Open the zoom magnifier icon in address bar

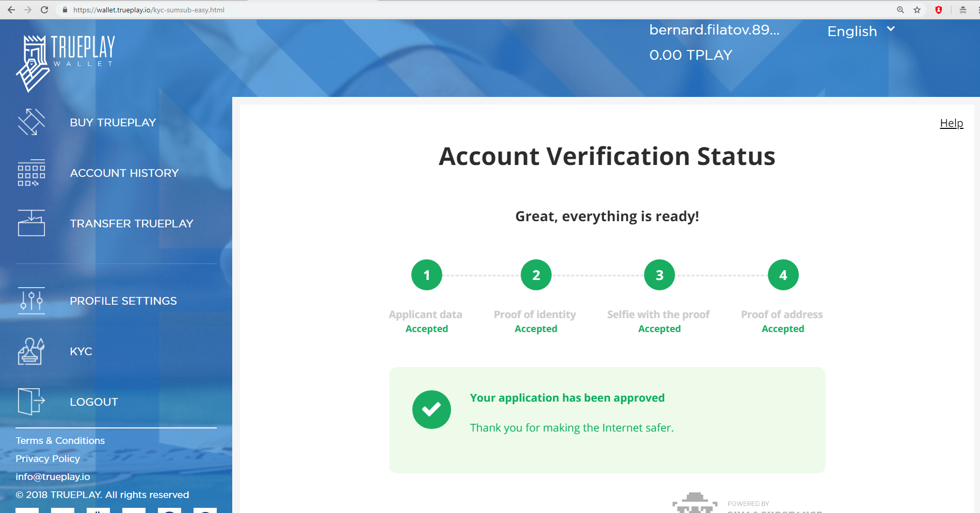point(901,10)
